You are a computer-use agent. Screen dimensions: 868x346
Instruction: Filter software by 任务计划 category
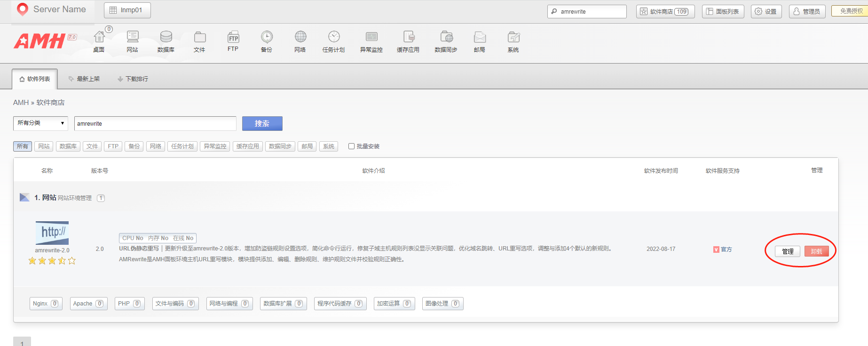pyautogui.click(x=182, y=146)
